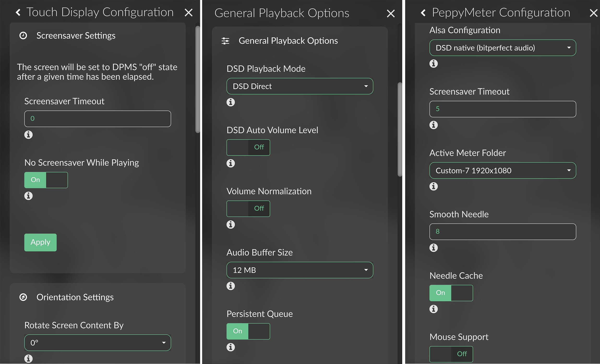The image size is (600, 364).
Task: Click info icon under DSD Playback Mode
Action: 231,102
